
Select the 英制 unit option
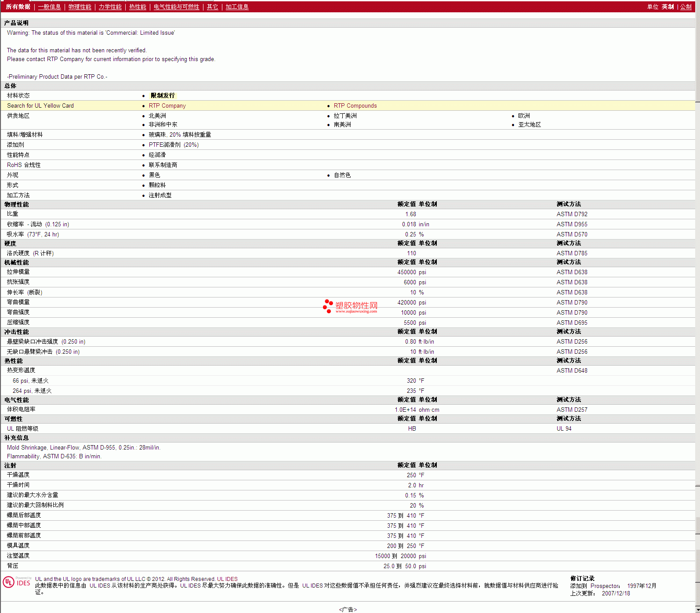coord(667,7)
